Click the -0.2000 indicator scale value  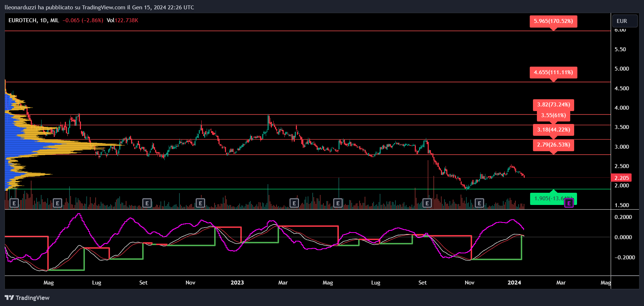625,258
